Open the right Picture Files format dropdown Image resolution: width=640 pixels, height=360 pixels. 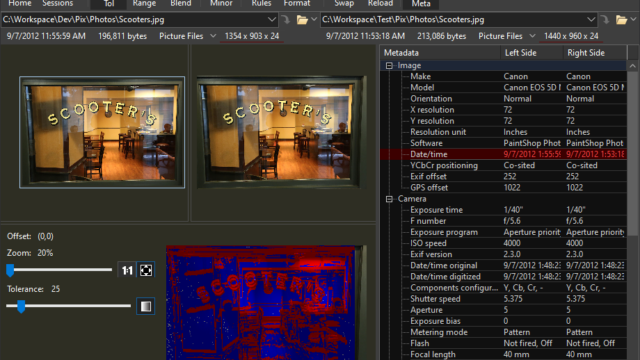(x=507, y=36)
